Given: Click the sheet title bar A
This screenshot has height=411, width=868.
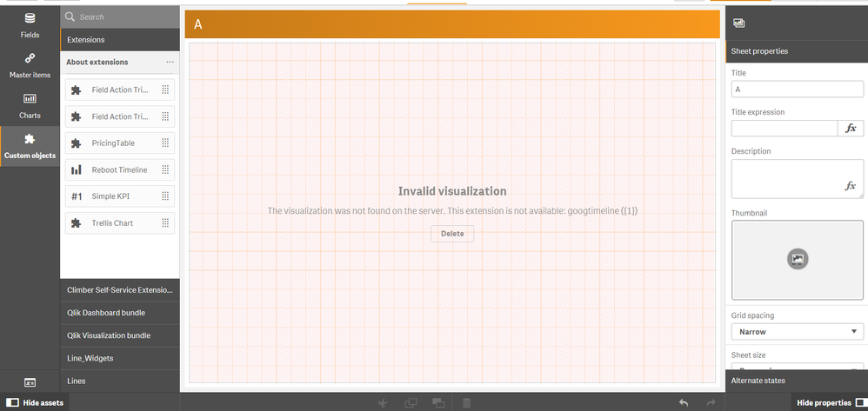Looking at the screenshot, I should pos(452,24).
